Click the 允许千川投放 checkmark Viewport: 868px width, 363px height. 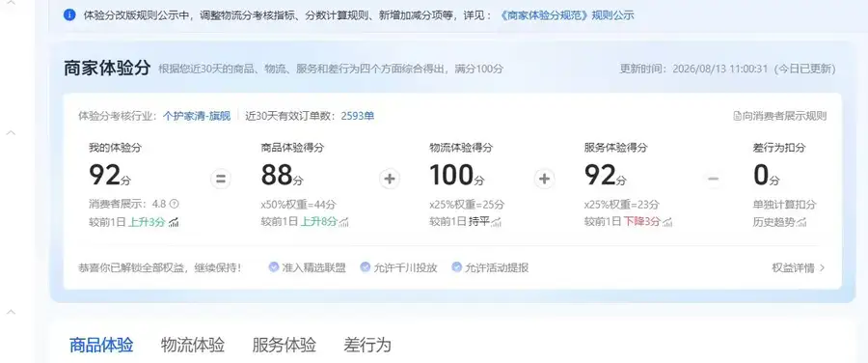[x=365, y=267]
